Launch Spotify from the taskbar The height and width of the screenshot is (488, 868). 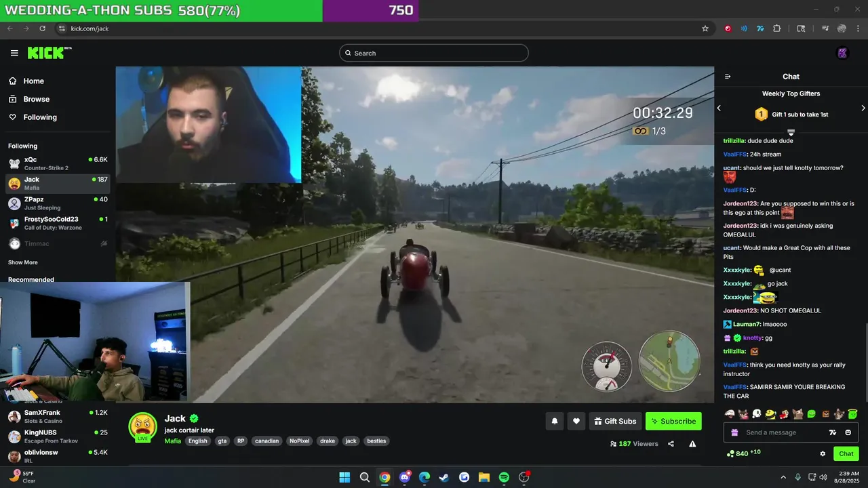pyautogui.click(x=504, y=477)
